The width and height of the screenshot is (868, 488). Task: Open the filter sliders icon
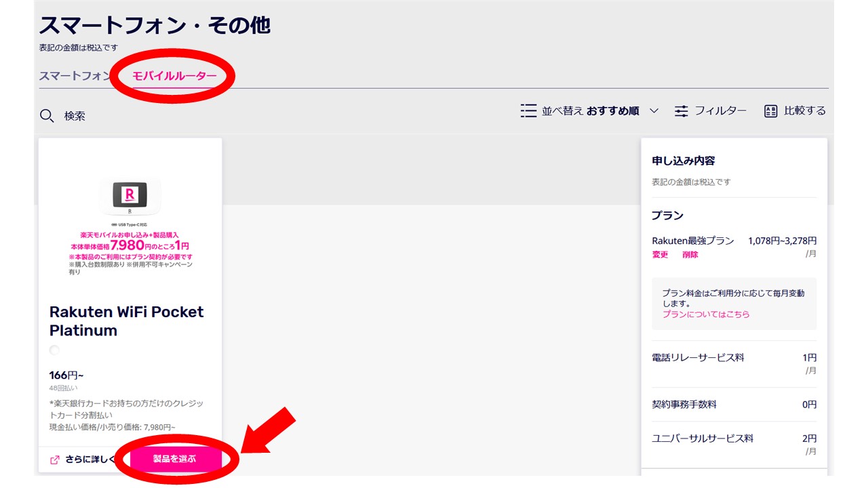[682, 111]
